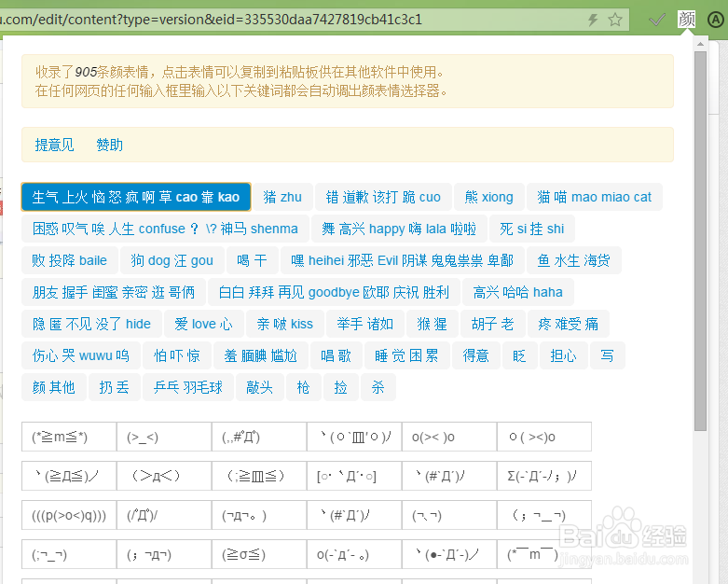Copy the (((p(>o<)q))) kaomoji
This screenshot has height=584, width=728.
tap(69, 515)
